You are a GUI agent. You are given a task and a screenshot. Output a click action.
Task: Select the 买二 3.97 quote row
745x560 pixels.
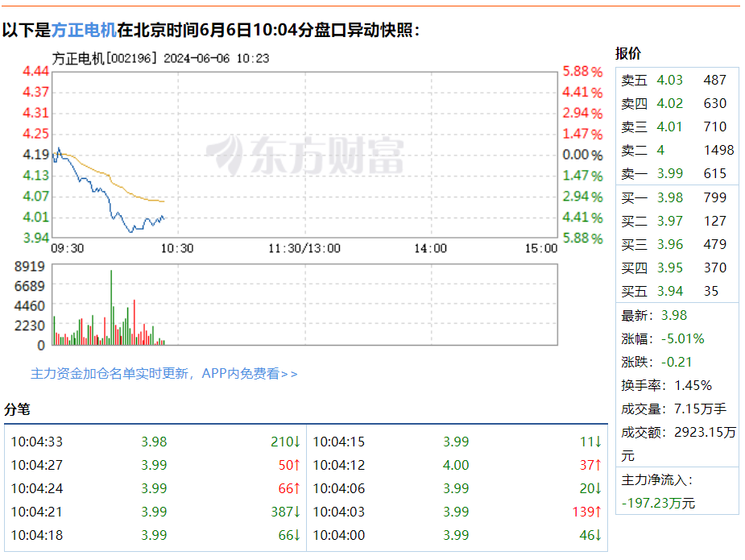pyautogui.click(x=677, y=221)
